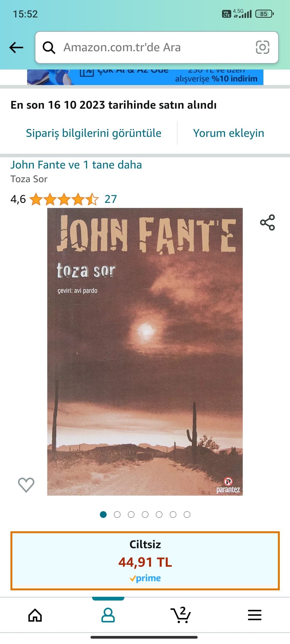Open John Fante ve 1 tane daha

click(76, 165)
